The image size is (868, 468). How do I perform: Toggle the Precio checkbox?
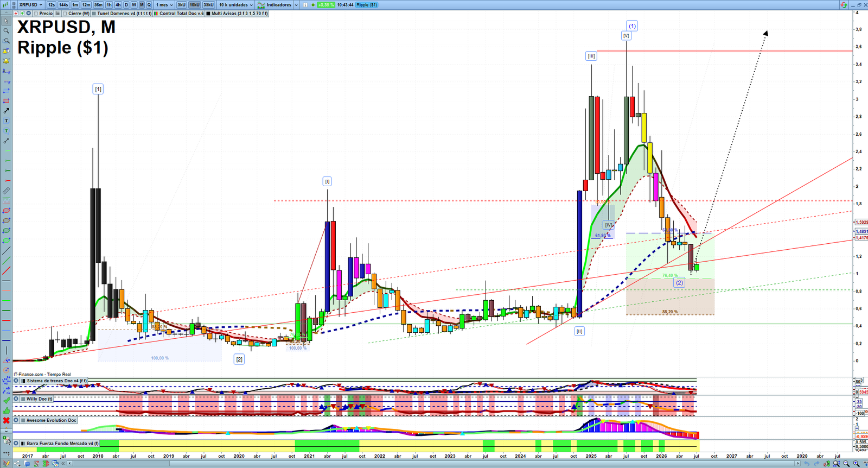pos(36,13)
